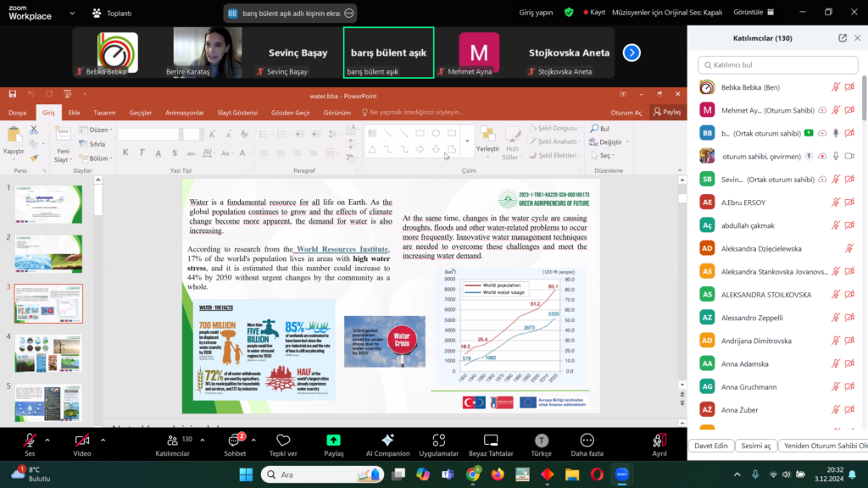Viewport: 868px width, 488px height.
Task: Pop out the Katılımcılar panel
Action: (x=842, y=38)
